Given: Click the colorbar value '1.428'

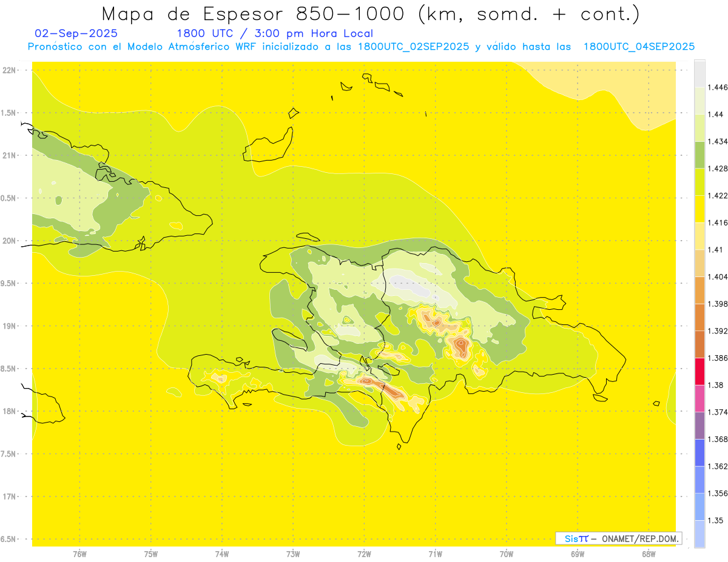Looking at the screenshot, I should pos(717,169).
